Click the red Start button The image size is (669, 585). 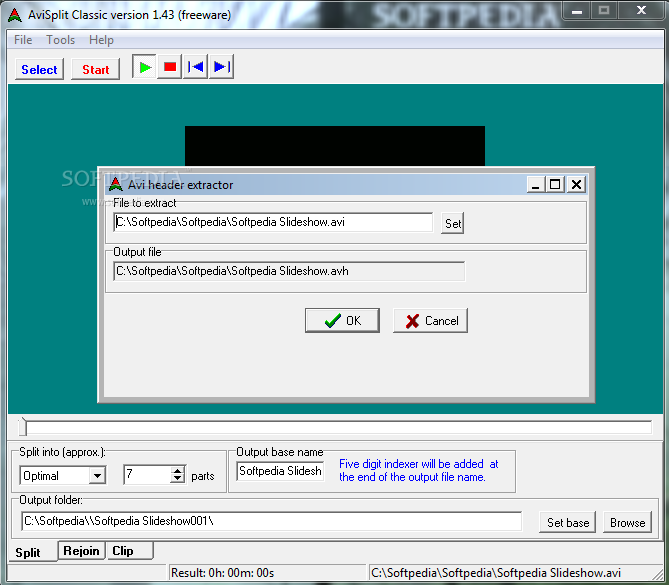[x=96, y=69]
